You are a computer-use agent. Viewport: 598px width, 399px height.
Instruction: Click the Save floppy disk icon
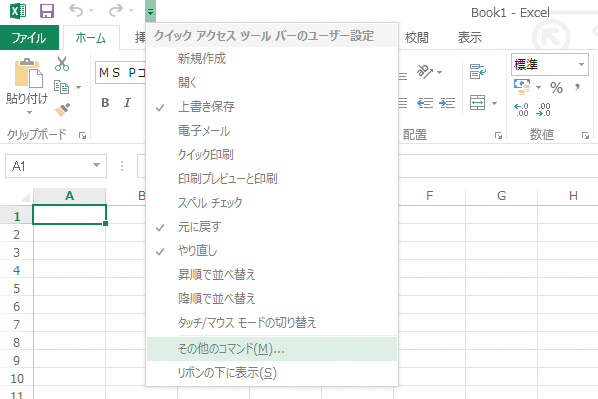click(47, 11)
